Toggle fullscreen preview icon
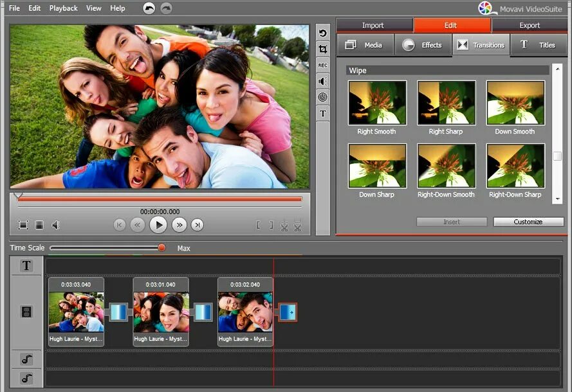572x392 pixels. click(23, 225)
